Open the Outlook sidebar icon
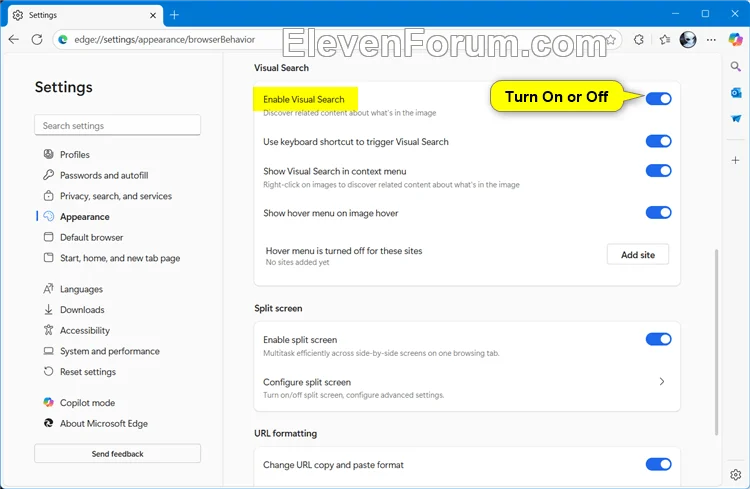The image size is (750, 489). coord(736,93)
